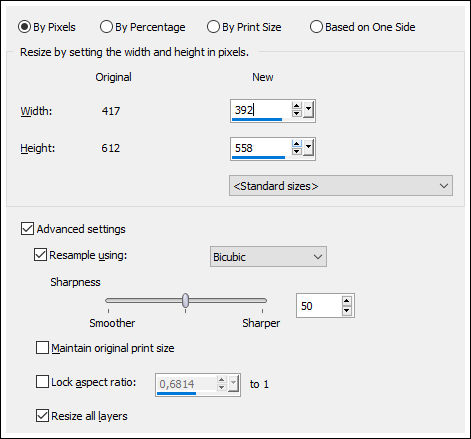Image resolution: width=471 pixels, height=439 pixels.
Task: Click inside the new Width input field
Action: pos(261,110)
